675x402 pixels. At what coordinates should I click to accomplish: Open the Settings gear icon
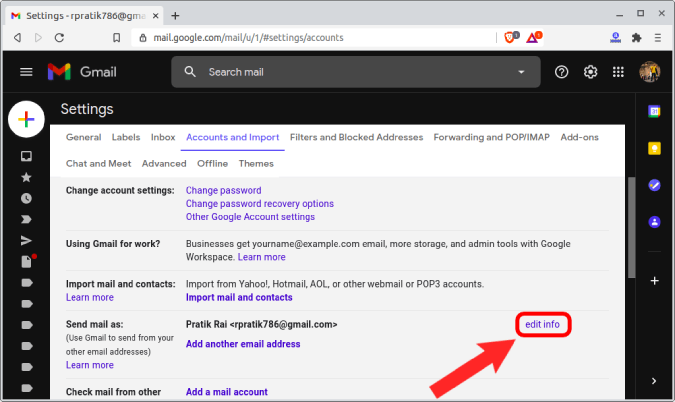click(590, 72)
